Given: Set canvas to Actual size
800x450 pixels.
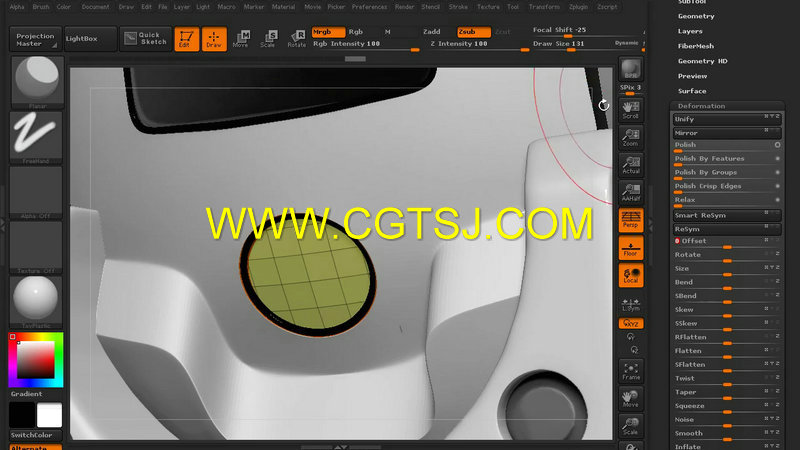Looking at the screenshot, I should click(631, 164).
